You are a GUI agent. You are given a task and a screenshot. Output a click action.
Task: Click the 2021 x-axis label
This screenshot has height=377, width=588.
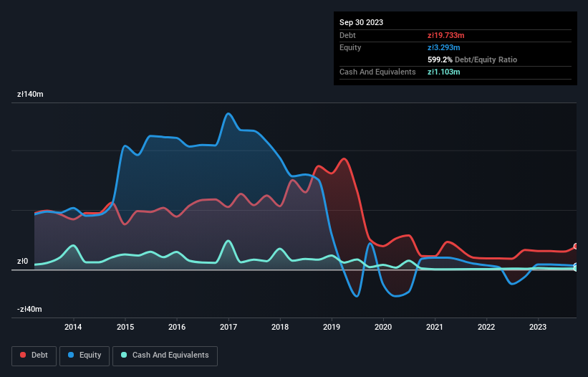[x=435, y=327]
